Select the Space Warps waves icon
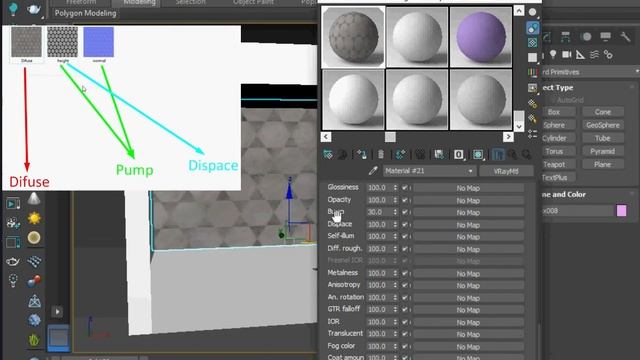 coord(594,54)
